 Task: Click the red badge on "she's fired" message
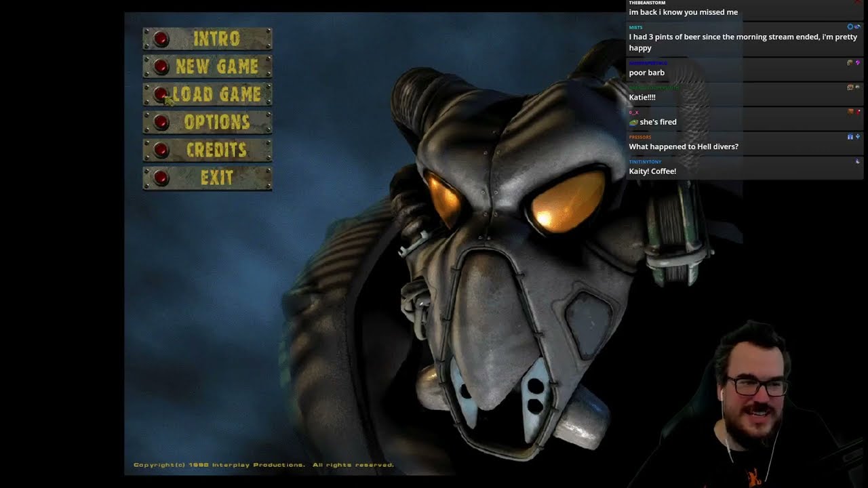click(858, 112)
